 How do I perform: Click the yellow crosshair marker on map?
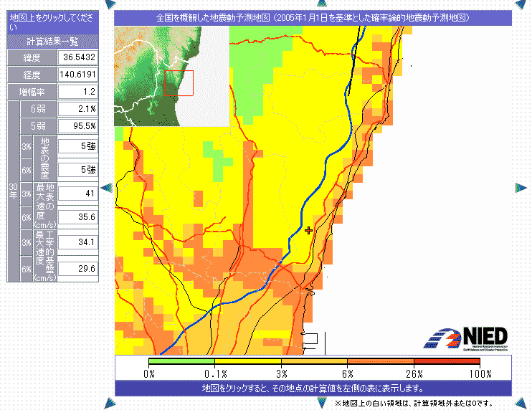308,230
